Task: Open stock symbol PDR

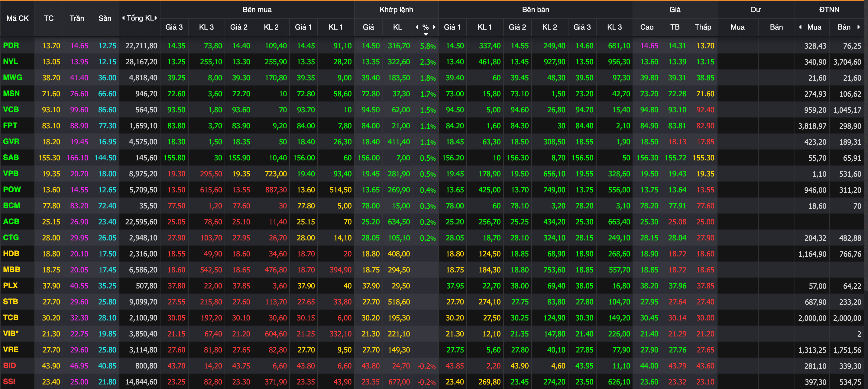Action: coord(11,46)
